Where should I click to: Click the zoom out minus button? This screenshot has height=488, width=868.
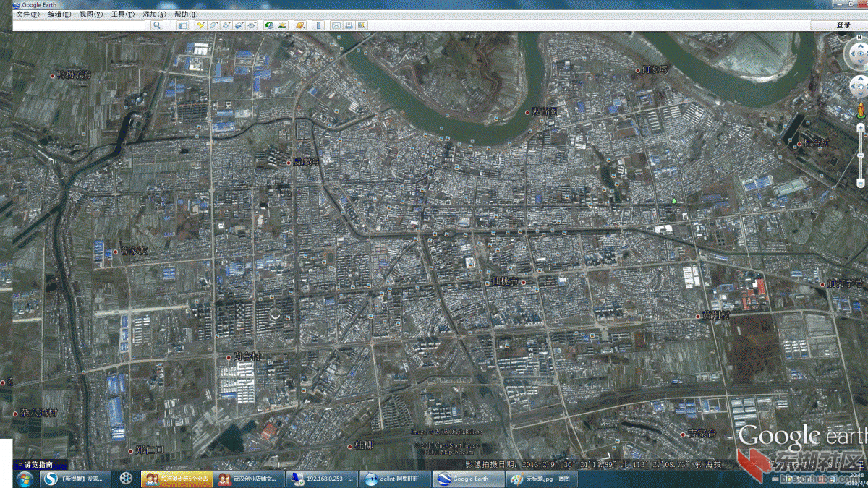[x=861, y=183]
